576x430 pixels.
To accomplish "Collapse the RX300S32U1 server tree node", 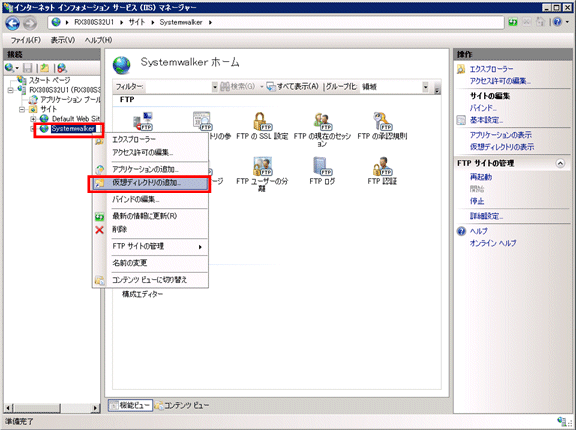I will [x=10, y=90].
